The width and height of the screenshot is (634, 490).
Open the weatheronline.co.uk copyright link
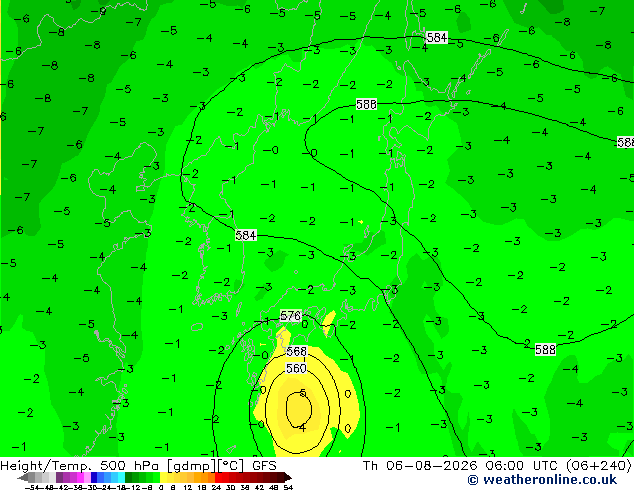542,480
